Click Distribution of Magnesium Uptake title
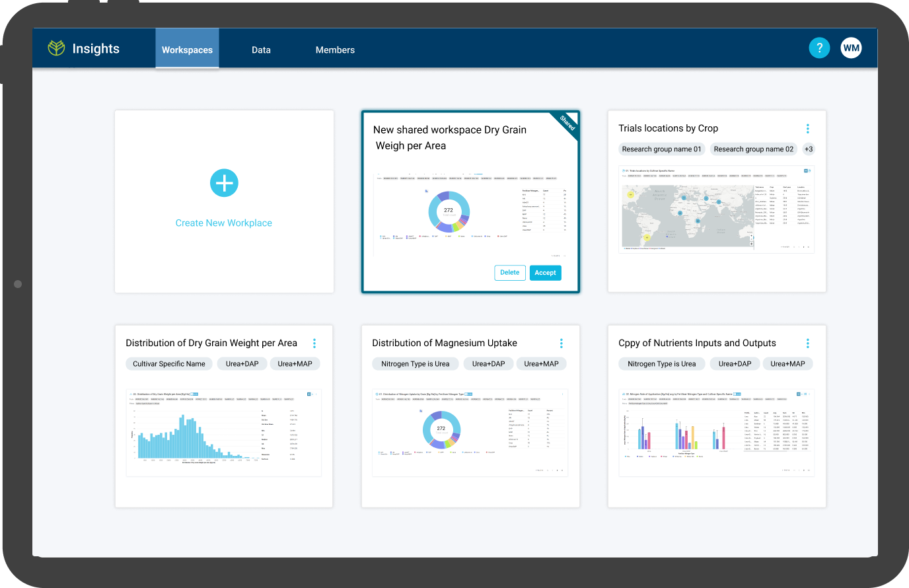 (445, 343)
